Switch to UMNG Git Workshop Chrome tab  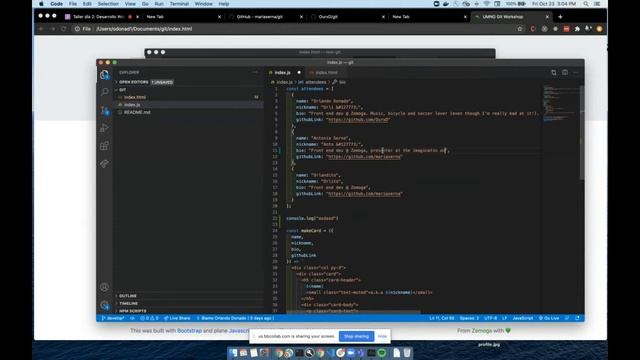tap(510, 17)
